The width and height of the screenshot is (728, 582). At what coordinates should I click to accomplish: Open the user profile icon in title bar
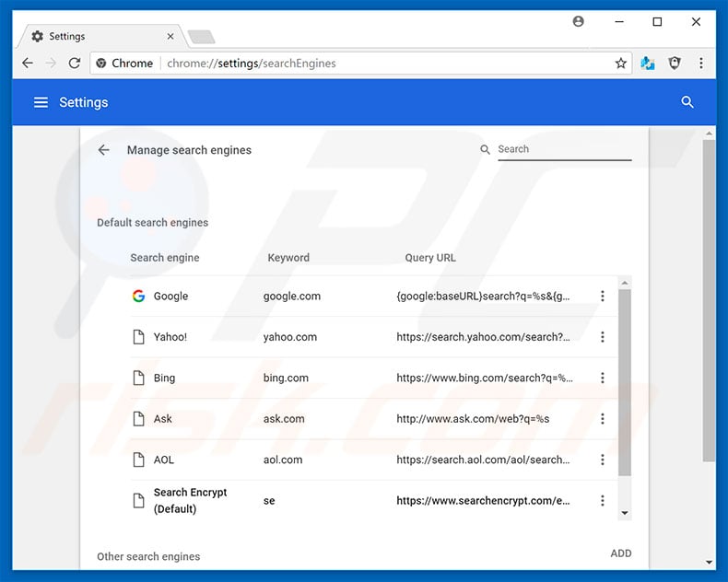click(578, 21)
